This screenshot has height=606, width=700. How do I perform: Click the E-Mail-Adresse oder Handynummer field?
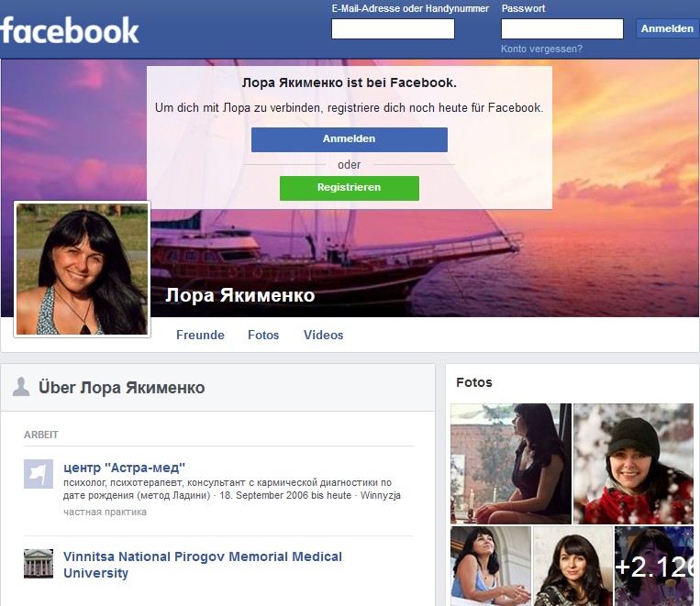click(393, 28)
